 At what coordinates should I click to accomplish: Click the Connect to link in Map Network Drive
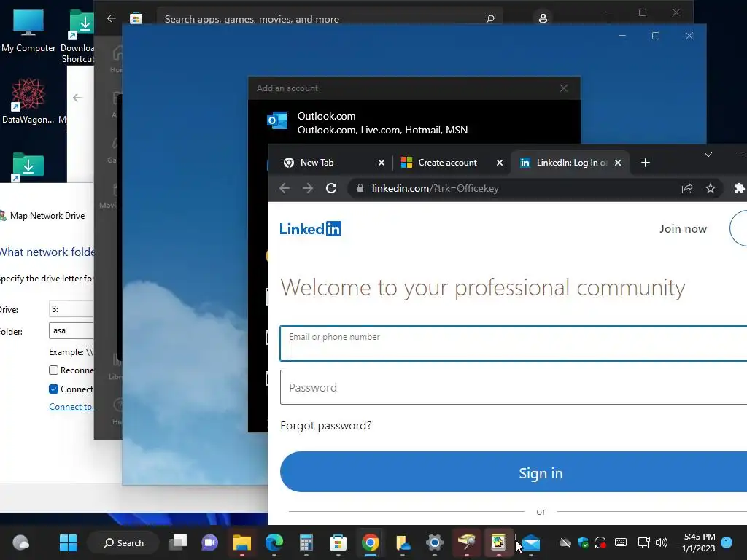tap(71, 407)
